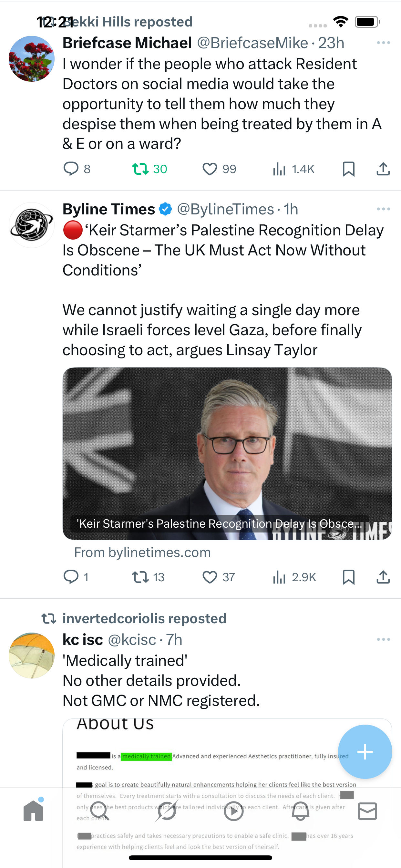Screen dimensions: 401x868
Task: Tap the compose new post button
Action: click(365, 751)
